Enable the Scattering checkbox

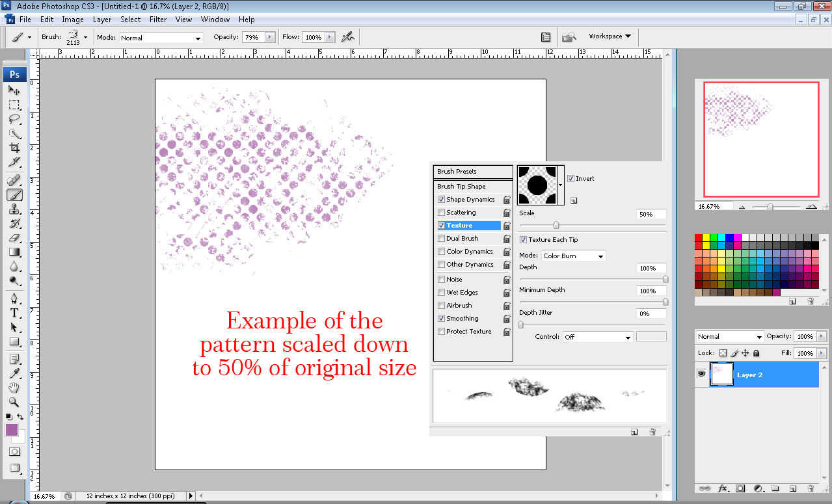442,213
